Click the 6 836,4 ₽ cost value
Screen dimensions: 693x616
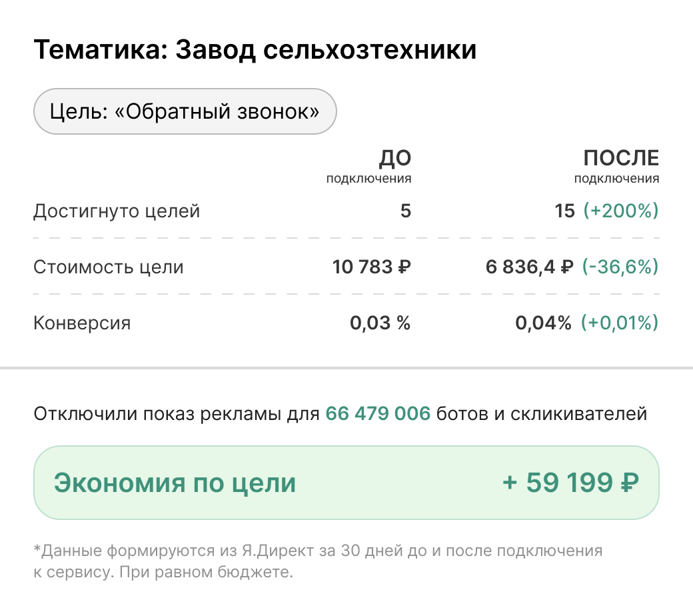[x=529, y=268]
